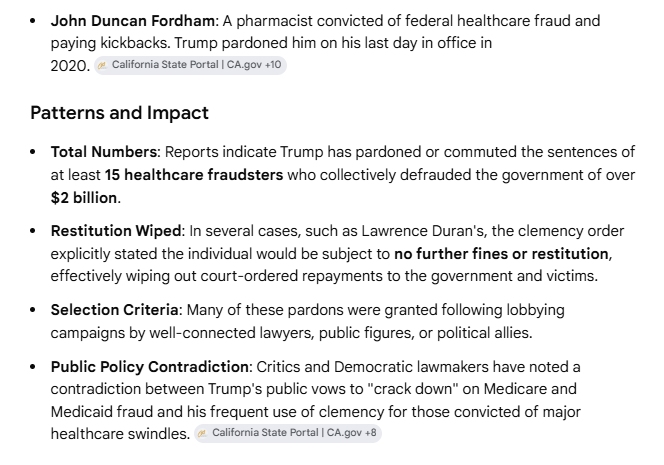Click the bullet point beside "John Duncan Fordham"
The image size is (664, 465).
tap(35, 19)
